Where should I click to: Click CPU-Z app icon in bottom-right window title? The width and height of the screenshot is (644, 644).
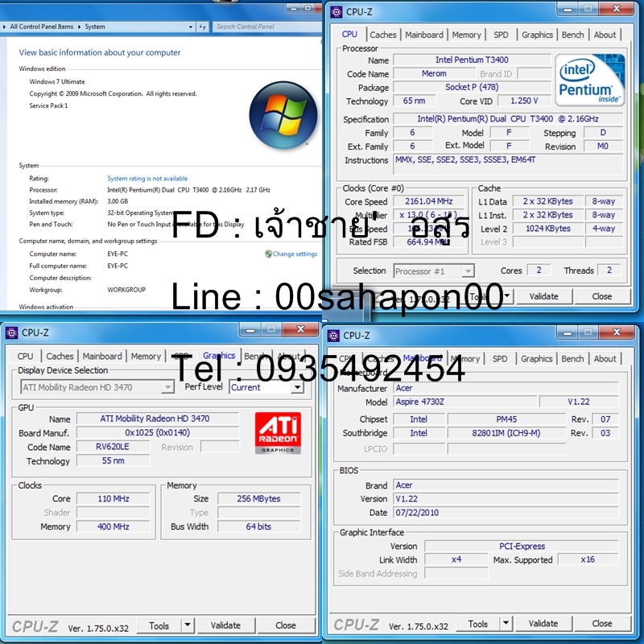click(x=333, y=336)
